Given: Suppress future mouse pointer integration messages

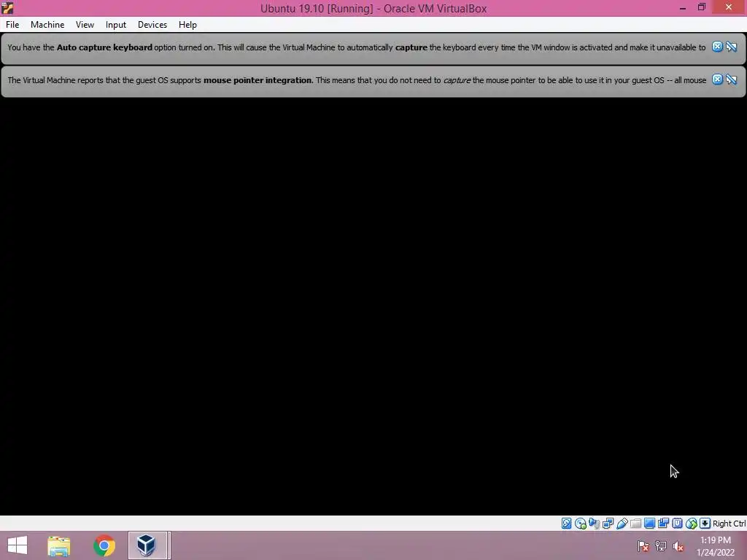Looking at the screenshot, I should pos(731,79).
